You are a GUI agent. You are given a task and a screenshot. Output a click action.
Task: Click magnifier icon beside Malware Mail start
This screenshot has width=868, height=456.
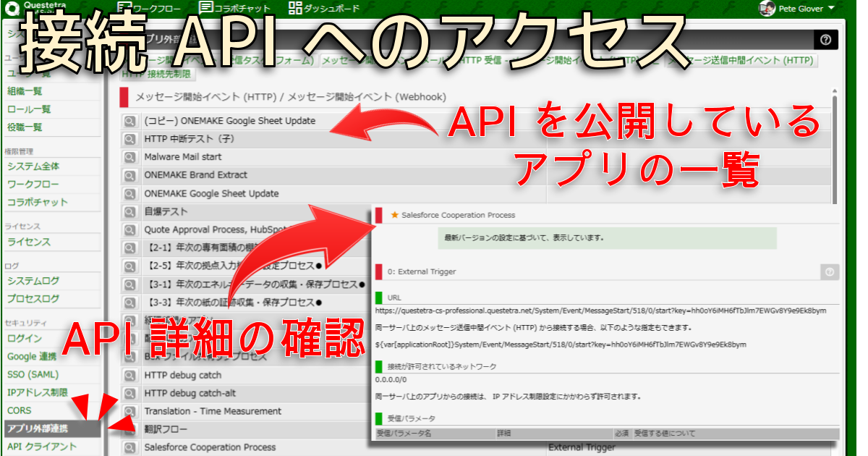point(130,157)
